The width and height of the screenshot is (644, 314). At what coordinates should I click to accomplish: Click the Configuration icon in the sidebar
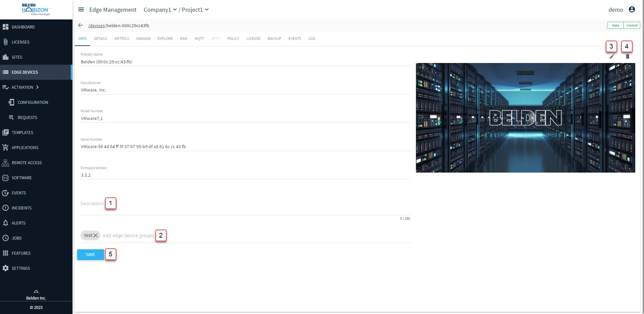(11, 102)
